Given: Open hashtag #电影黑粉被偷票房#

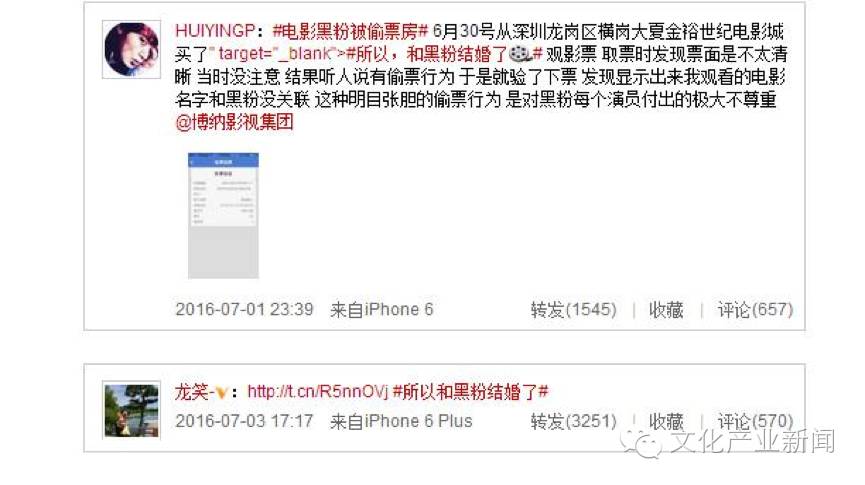Looking at the screenshot, I should [350, 31].
